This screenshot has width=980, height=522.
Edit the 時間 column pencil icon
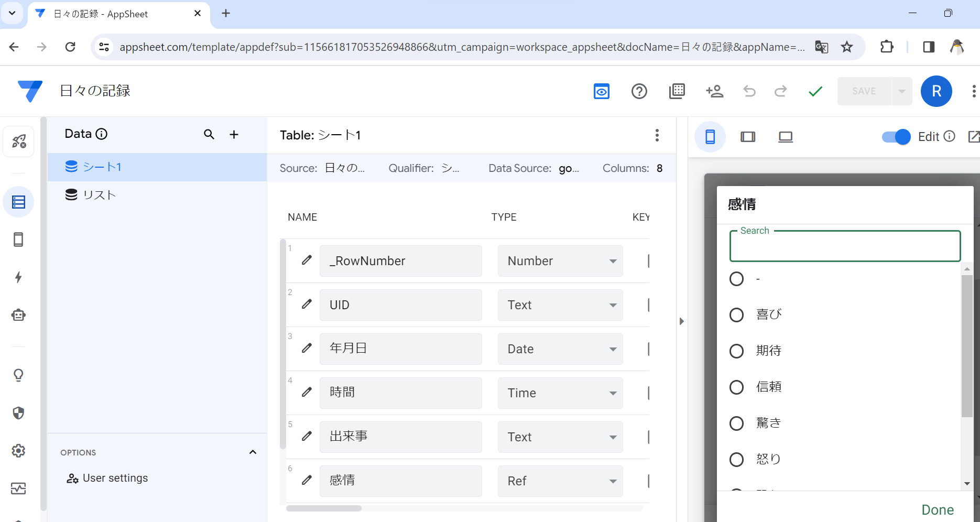307,393
